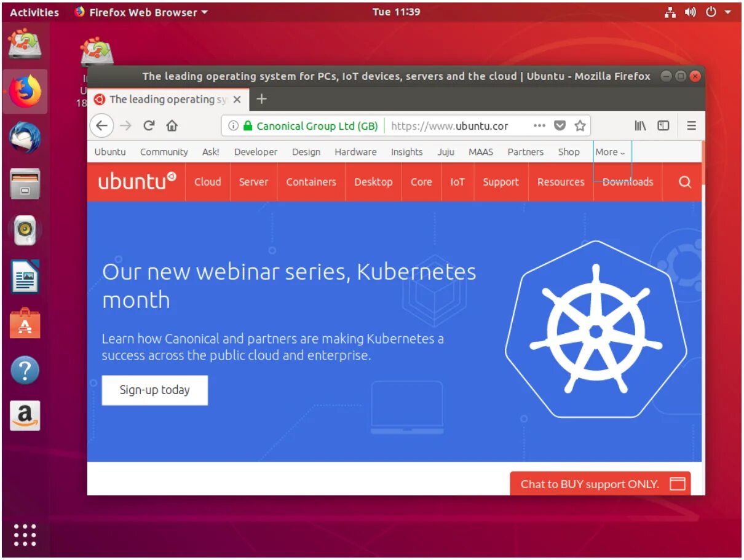Viewport: 744px width, 560px height.
Task: Follow the Shop link
Action: [569, 152]
